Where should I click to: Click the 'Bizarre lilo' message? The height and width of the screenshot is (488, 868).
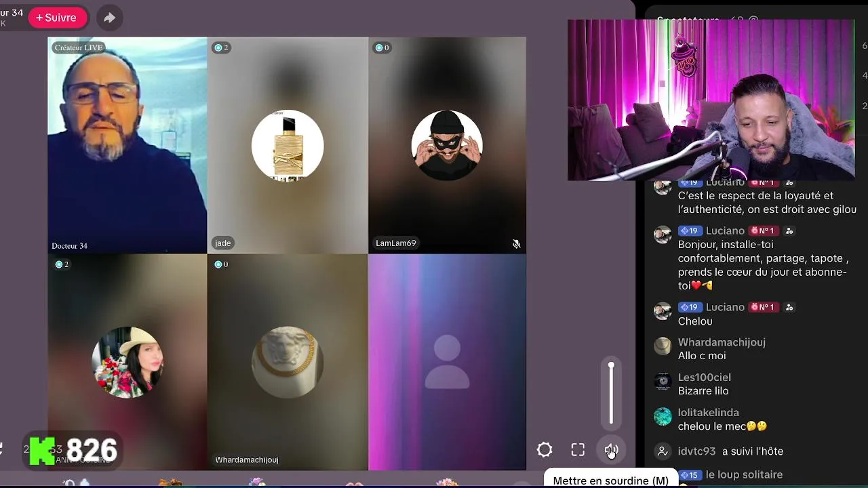click(x=703, y=391)
